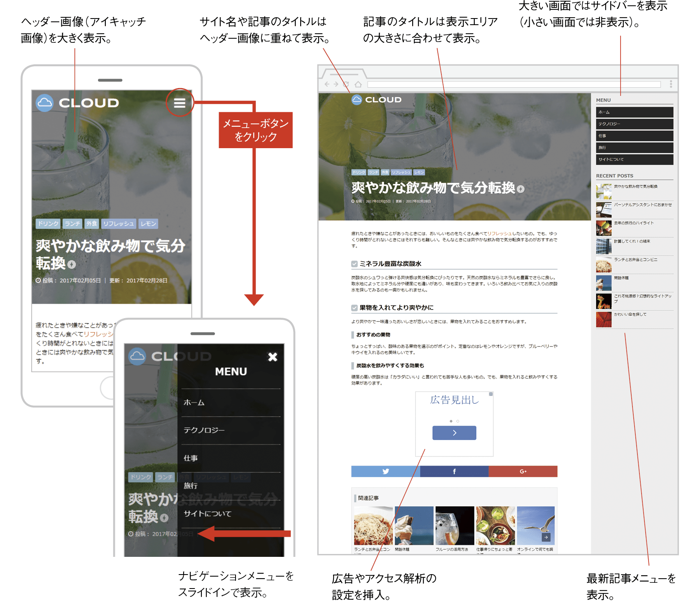Share the article via the Google+ button
The image size is (700, 605).
523,471
